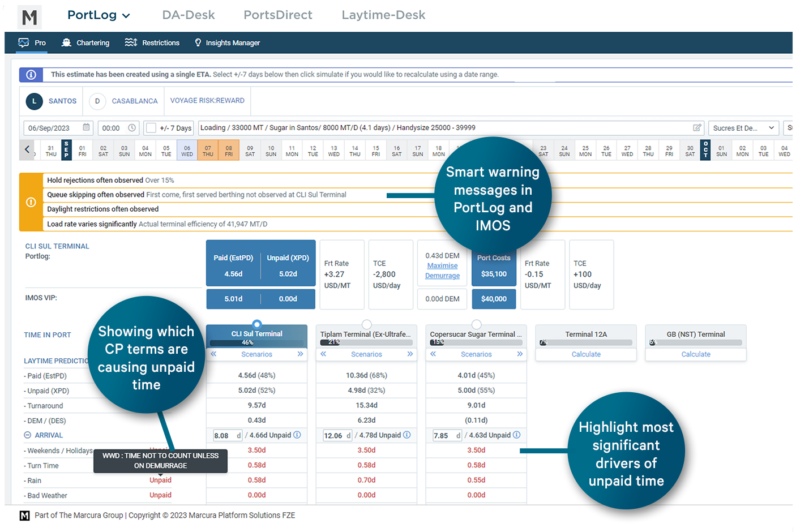This screenshot has width=796, height=532.
Task: Select 06 WED on the timeline
Action: [187, 151]
